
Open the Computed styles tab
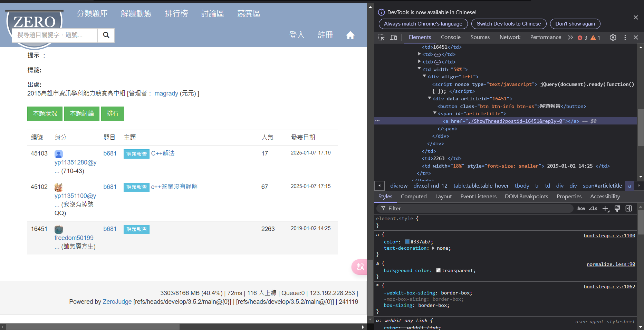pos(413,197)
